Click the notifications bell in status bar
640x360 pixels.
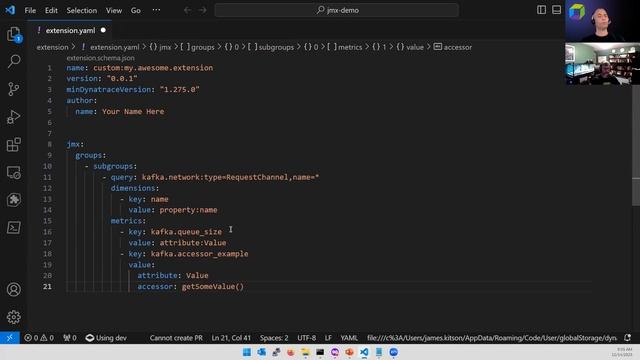(627, 338)
